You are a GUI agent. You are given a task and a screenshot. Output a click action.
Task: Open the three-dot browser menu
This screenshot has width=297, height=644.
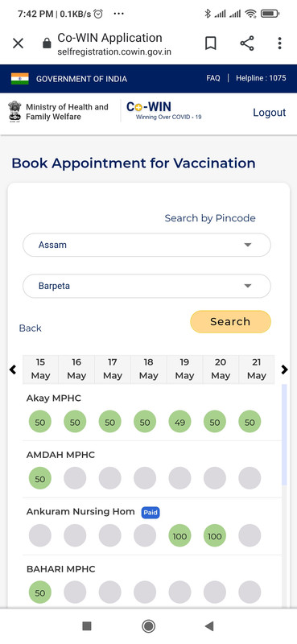[x=279, y=43]
